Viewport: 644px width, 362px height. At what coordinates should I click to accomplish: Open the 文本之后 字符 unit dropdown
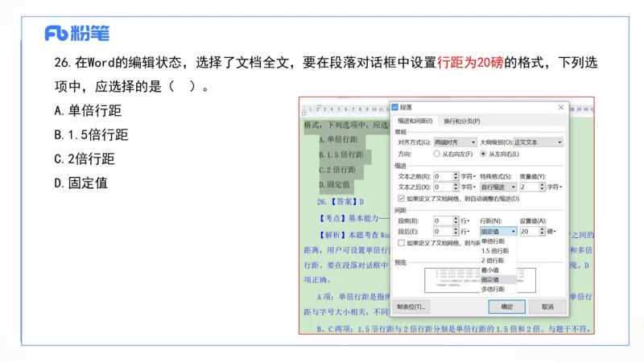(469, 187)
